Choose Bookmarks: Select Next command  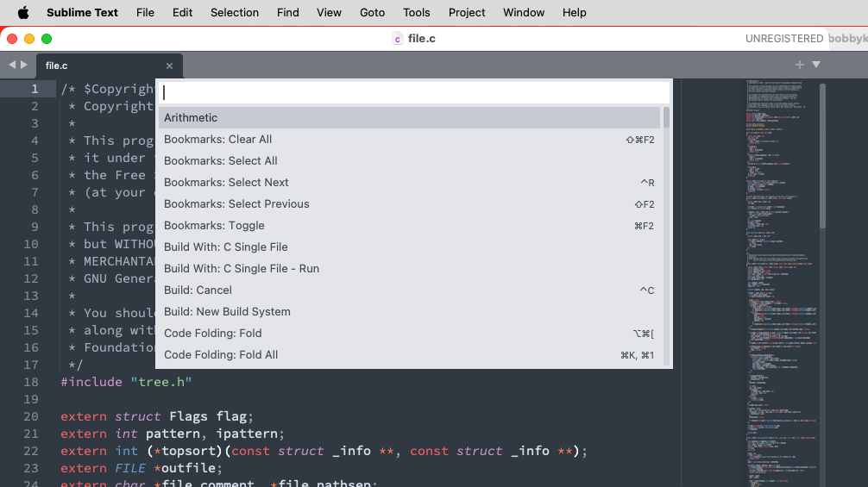[410, 183]
